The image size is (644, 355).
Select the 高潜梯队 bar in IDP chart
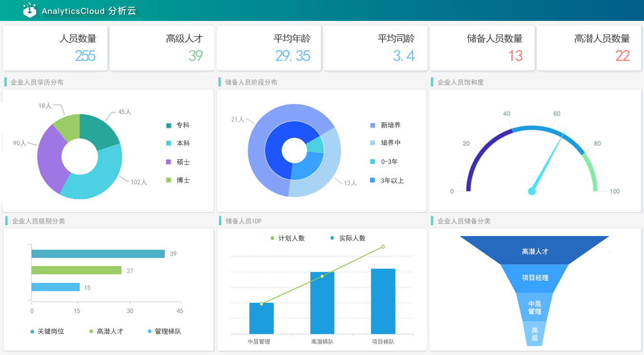pyautogui.click(x=322, y=303)
